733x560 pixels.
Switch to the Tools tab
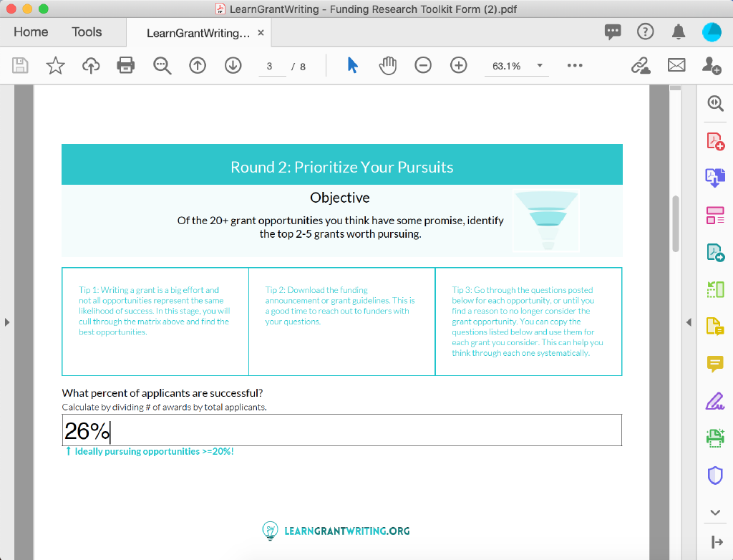click(x=86, y=32)
